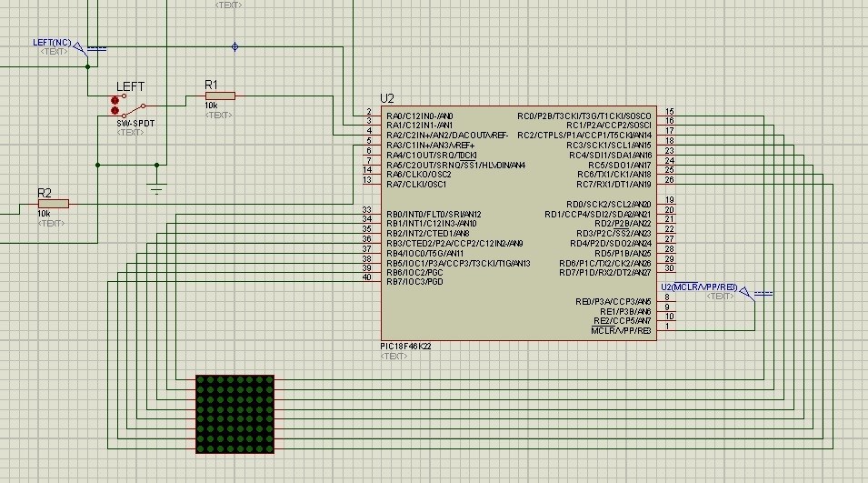Click the RC4/SDI1/SDA1/AN16 pin label
This screenshot has height=483, width=868.
(611, 156)
